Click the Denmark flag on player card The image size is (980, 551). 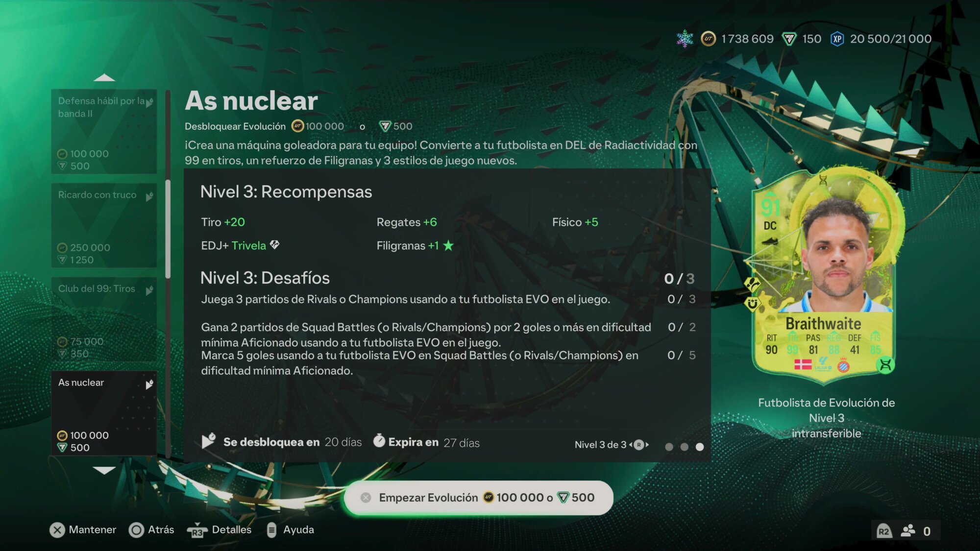click(x=803, y=364)
